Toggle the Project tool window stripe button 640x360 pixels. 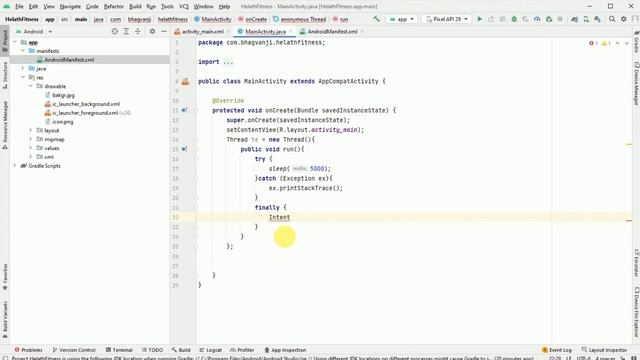pos(5,40)
